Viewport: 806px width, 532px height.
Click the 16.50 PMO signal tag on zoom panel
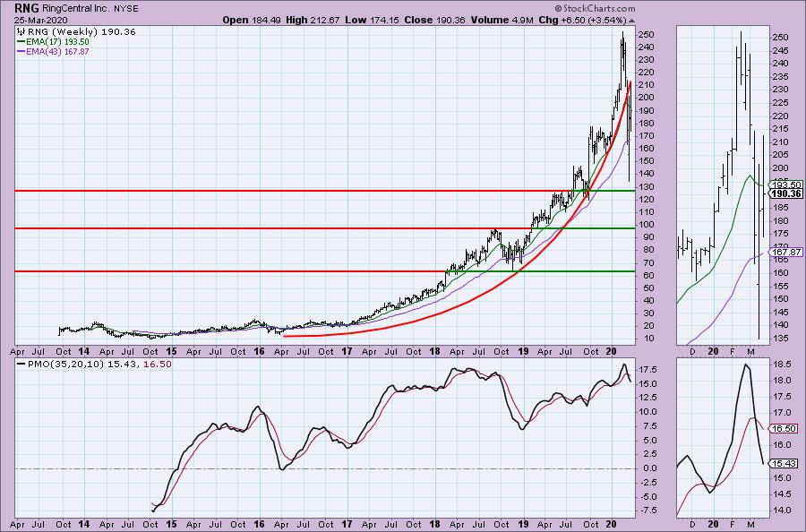(x=784, y=429)
